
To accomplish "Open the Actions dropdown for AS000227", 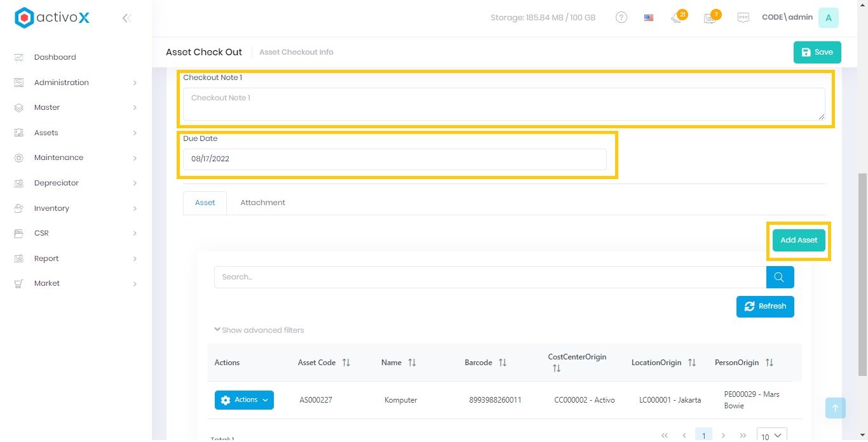I will coord(244,400).
